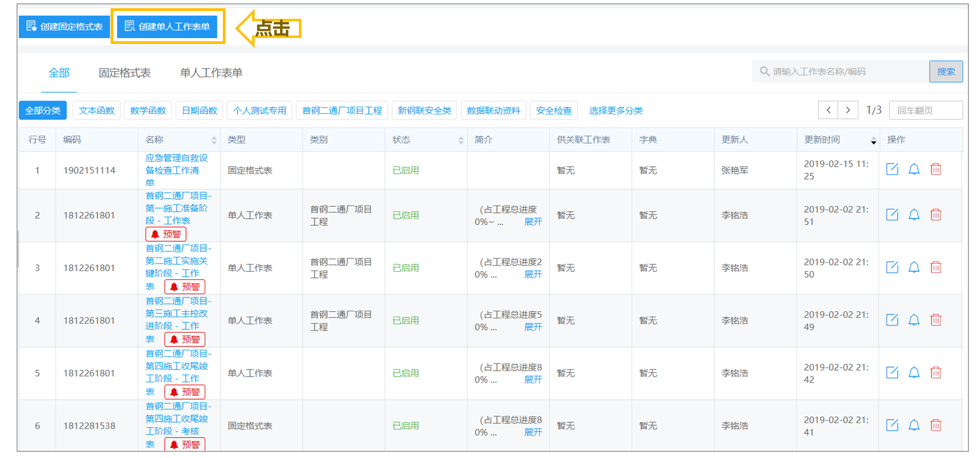This screenshot has height=458, width=980.
Task: Go to the previous page arrow
Action: 828,110
